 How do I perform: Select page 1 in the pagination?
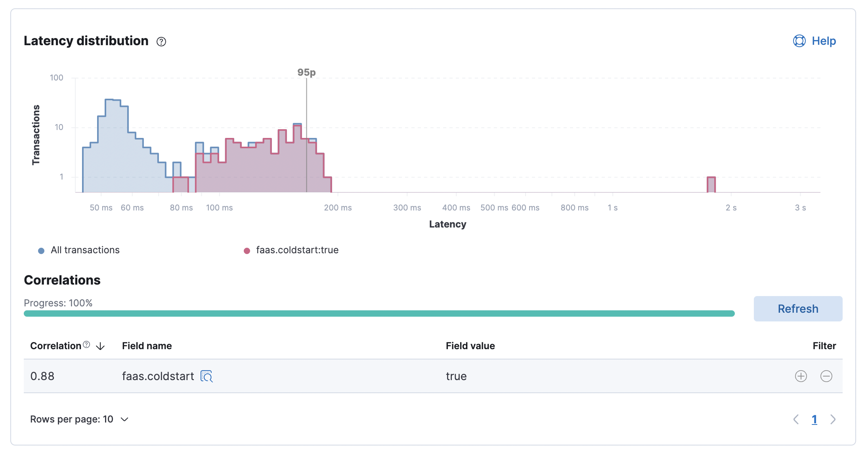click(x=814, y=419)
